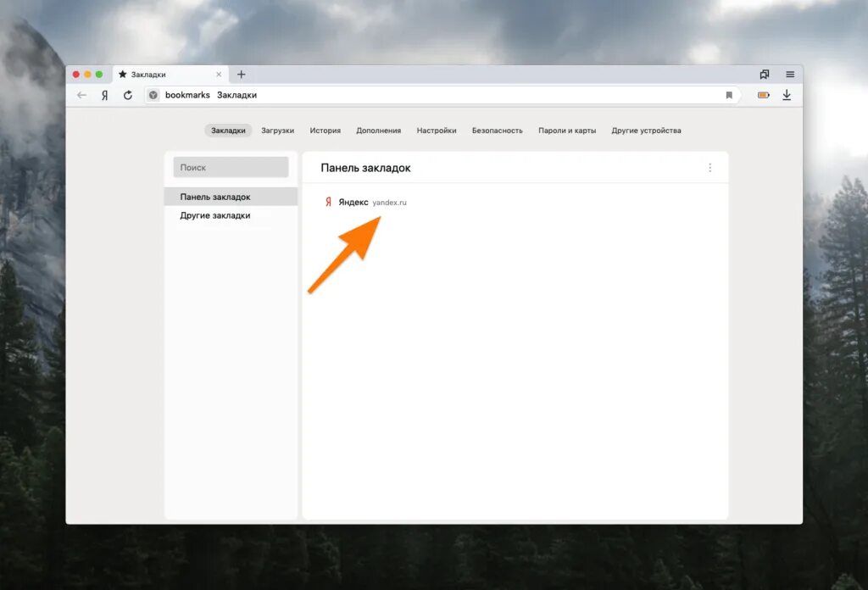Open Другие устройства
The width and height of the screenshot is (868, 590).
coord(648,130)
